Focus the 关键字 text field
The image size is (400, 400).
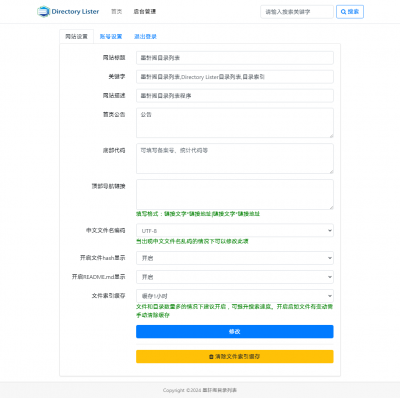pos(235,77)
